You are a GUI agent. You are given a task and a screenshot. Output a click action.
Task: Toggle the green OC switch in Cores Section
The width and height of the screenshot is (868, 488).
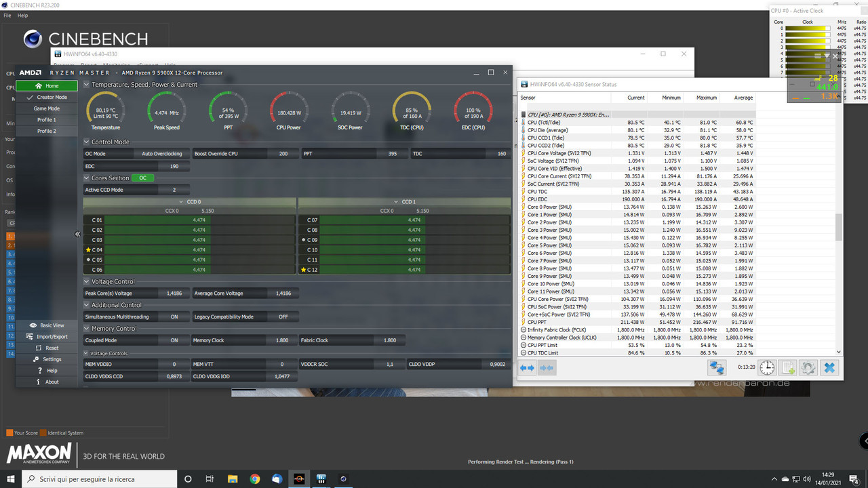(142, 178)
